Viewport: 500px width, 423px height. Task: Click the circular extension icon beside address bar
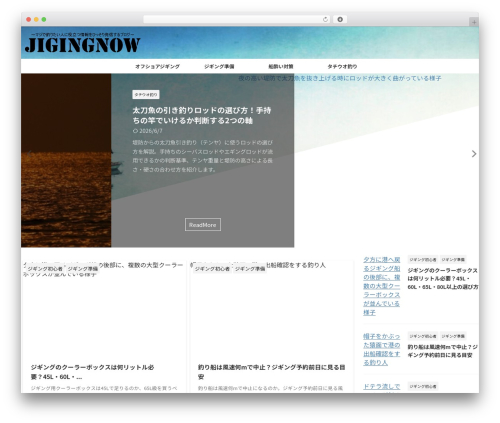(x=340, y=19)
